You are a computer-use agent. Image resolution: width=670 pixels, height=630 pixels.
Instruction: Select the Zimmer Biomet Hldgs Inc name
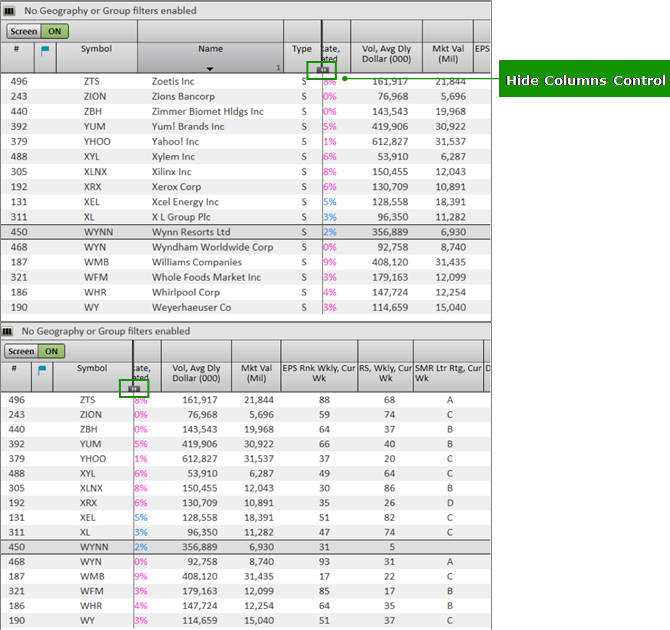208,112
